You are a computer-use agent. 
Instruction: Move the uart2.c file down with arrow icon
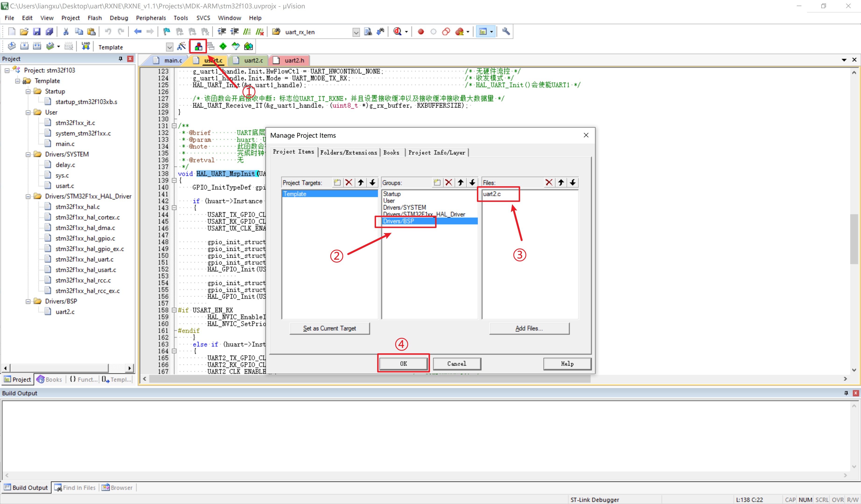tap(573, 183)
